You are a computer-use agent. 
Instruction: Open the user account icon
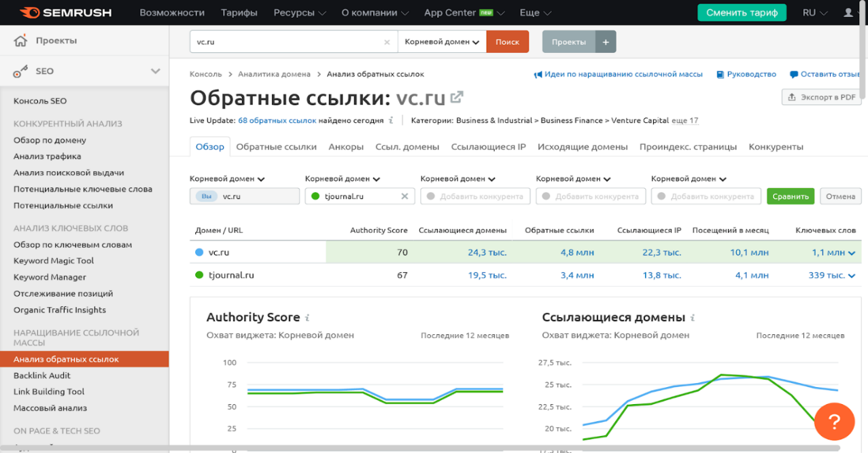848,13
